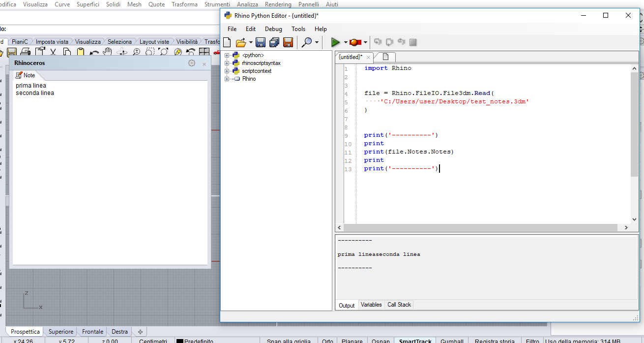Save the current Python script
Image resolution: width=644 pixels, height=343 pixels.
pyautogui.click(x=261, y=42)
